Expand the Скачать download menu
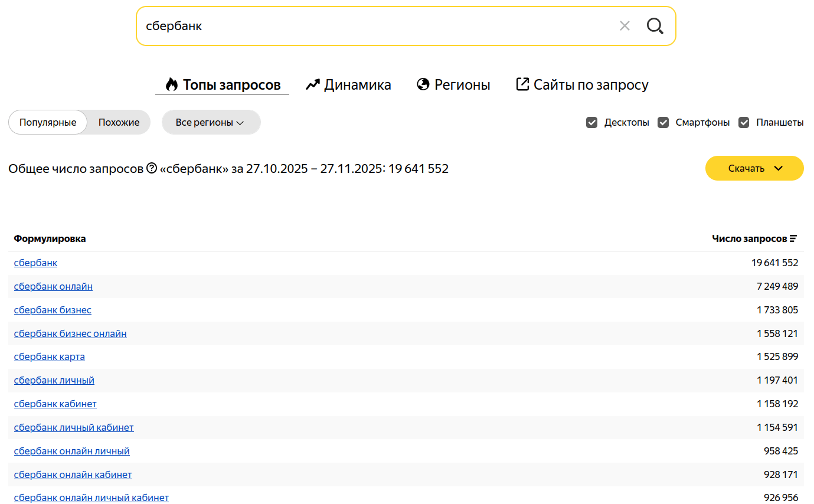The image size is (814, 504). click(754, 168)
